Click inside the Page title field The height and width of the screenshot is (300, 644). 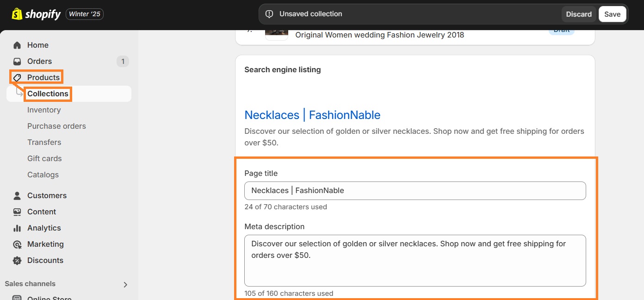(415, 190)
